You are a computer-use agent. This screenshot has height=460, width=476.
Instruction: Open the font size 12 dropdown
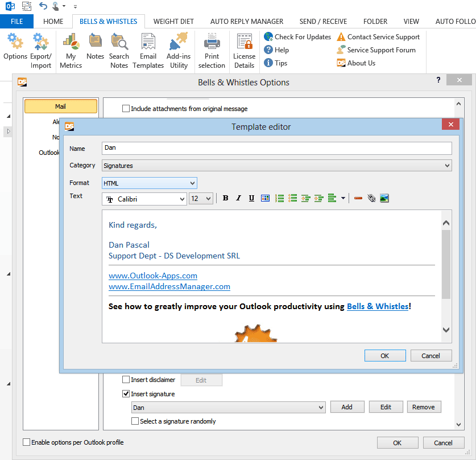point(201,199)
